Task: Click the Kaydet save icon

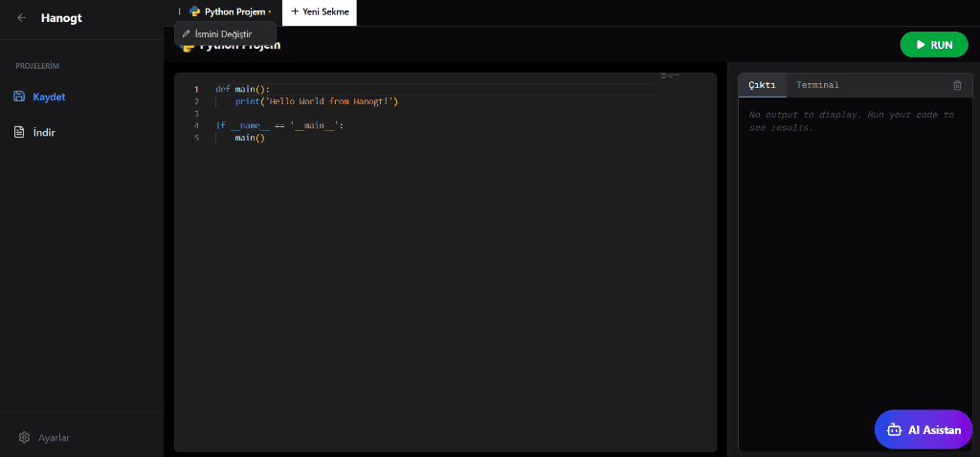Action: point(19,97)
